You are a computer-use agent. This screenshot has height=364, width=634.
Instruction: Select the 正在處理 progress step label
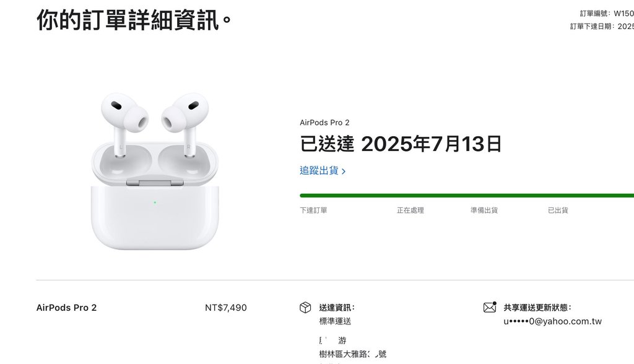(410, 210)
